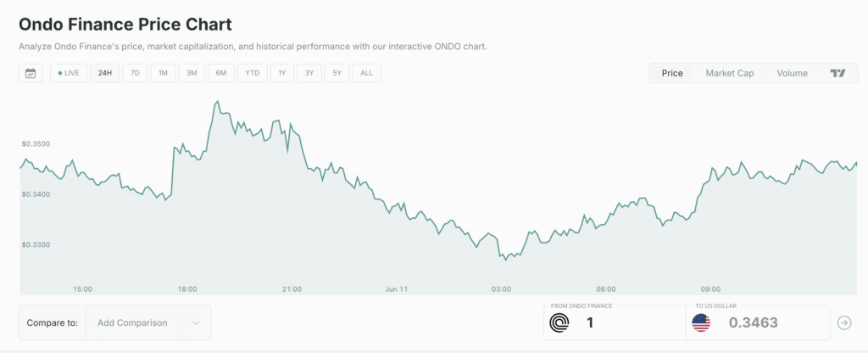Screen dimensions: 868x353
Task: Edit the To US Dollar value 0.3463
Action: pos(754,322)
